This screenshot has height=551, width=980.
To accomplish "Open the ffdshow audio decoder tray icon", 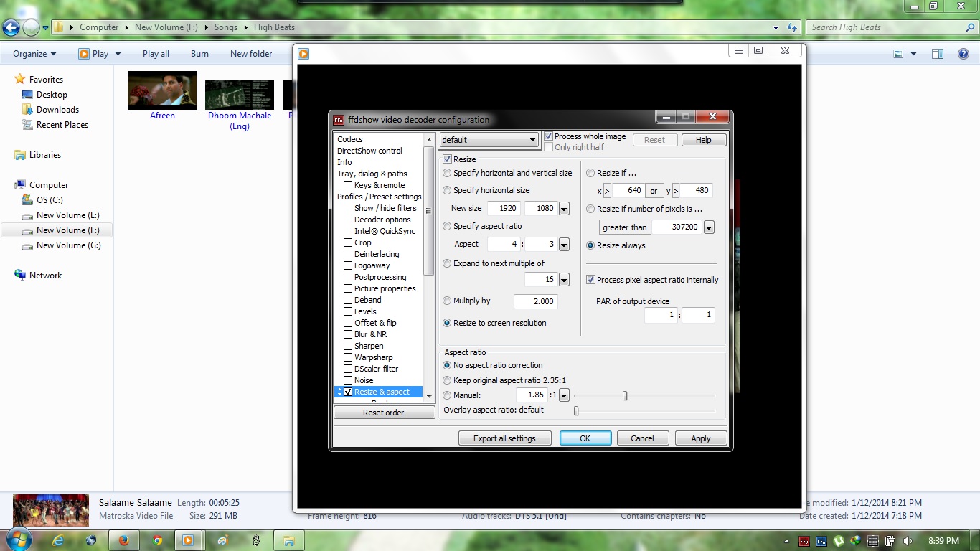I will [821, 541].
